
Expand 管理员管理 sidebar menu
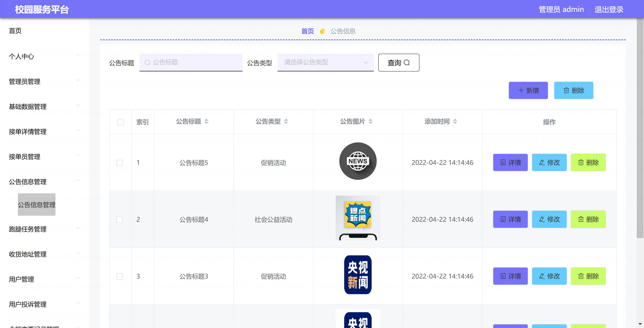point(45,81)
